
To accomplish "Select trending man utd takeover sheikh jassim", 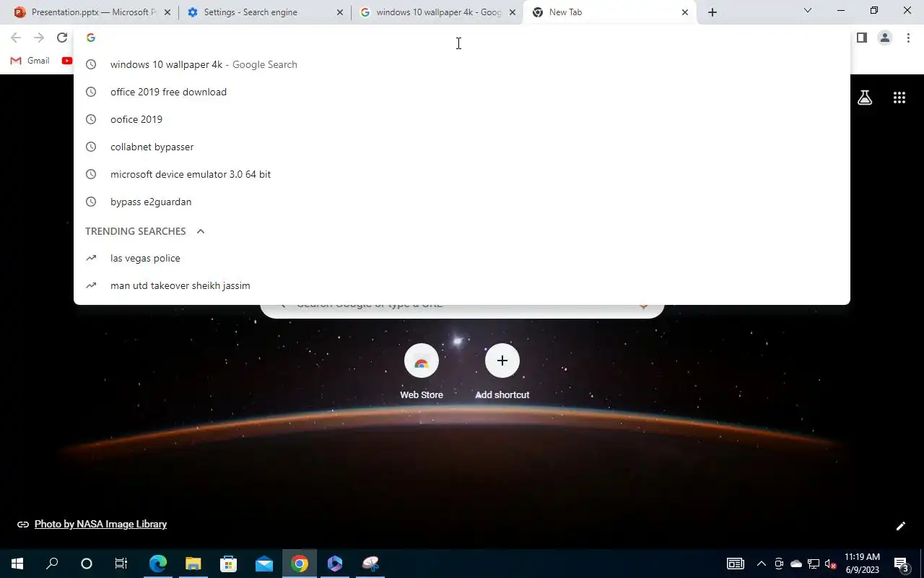I will (462, 285).
